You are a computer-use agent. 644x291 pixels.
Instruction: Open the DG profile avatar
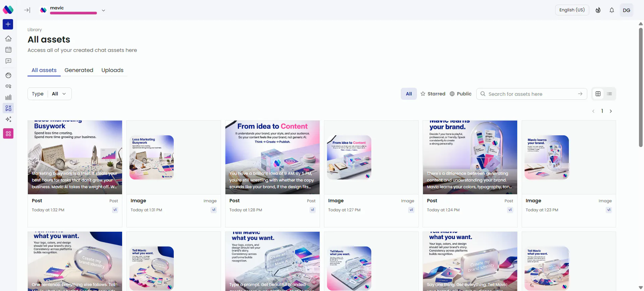(627, 10)
